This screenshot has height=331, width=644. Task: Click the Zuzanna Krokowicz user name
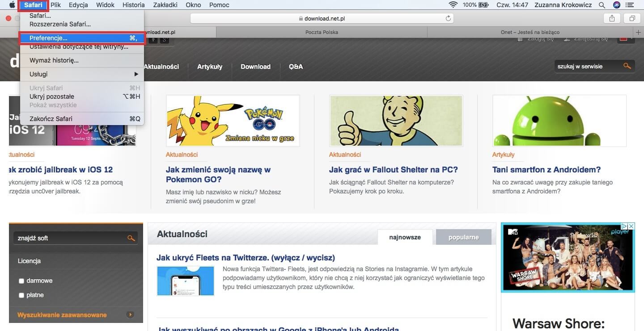pyautogui.click(x=563, y=5)
